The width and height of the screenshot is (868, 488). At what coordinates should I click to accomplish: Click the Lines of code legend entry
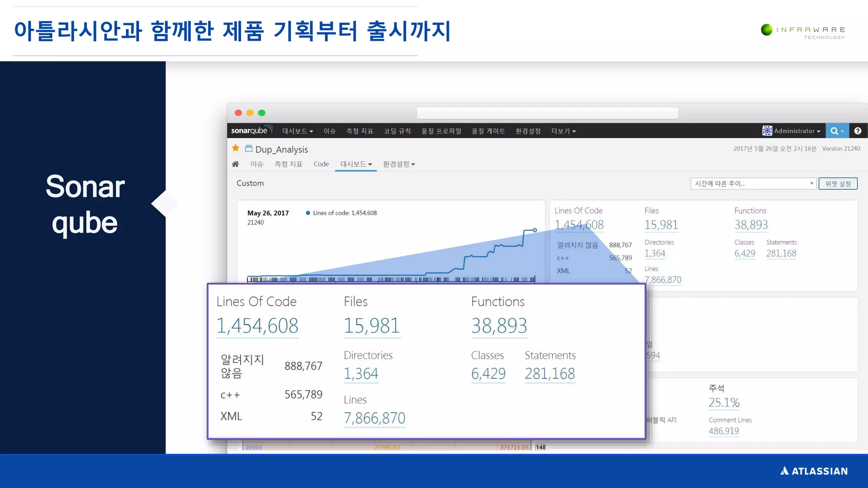[x=341, y=213]
